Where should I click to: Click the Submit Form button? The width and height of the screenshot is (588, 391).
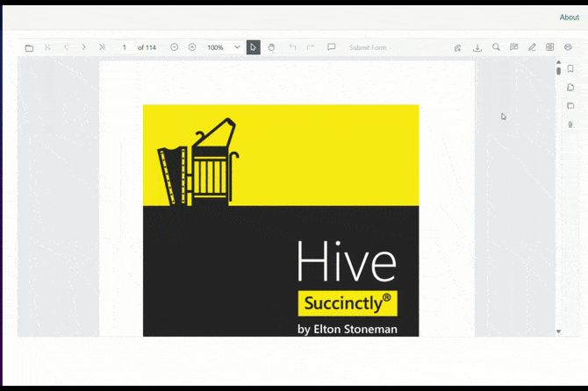pos(368,47)
